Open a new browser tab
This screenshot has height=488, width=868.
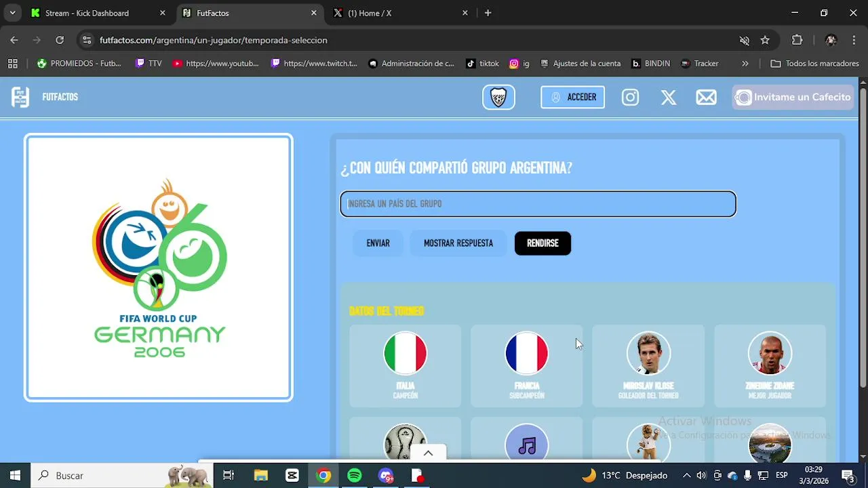click(x=488, y=13)
